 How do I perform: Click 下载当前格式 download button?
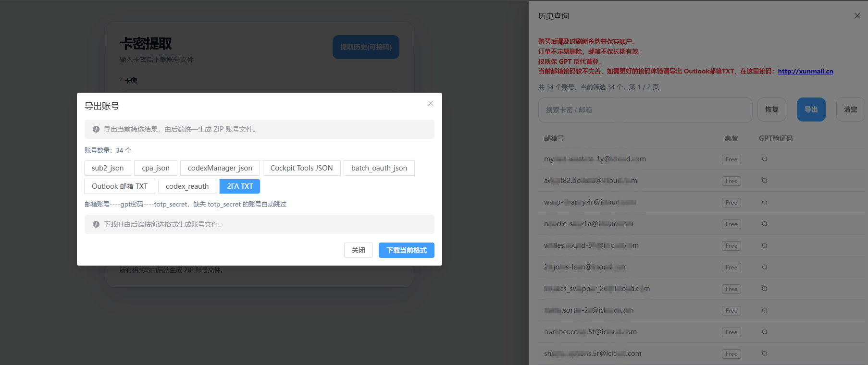(407, 250)
